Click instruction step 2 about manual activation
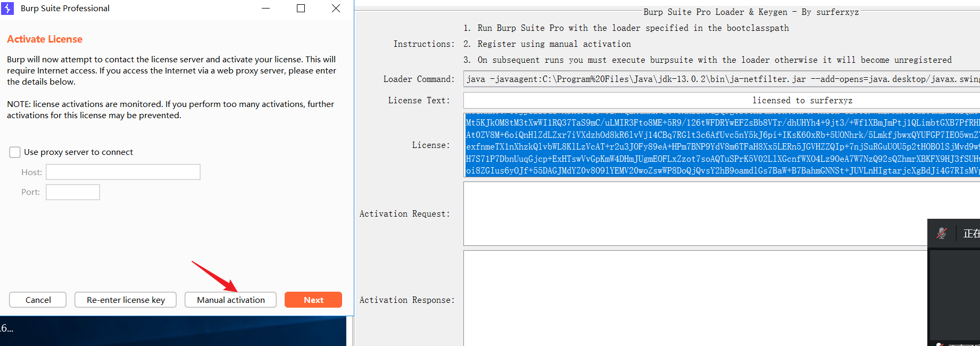 click(547, 44)
